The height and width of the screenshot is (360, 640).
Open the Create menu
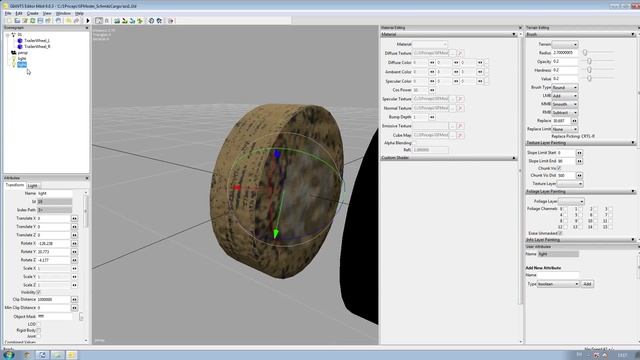(32, 13)
